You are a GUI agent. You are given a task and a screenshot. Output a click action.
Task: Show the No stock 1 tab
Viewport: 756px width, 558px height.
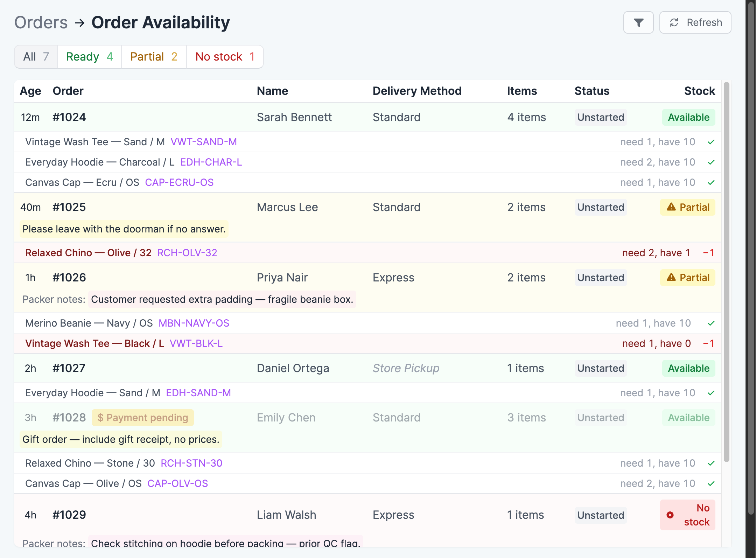click(x=225, y=56)
